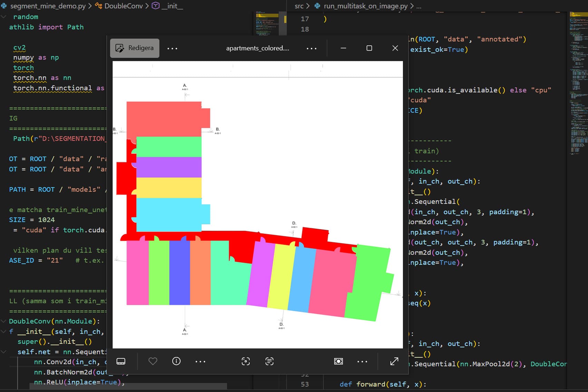
Task: Click the class symbol icon before DoubleConv
Action: pyautogui.click(x=98, y=6)
